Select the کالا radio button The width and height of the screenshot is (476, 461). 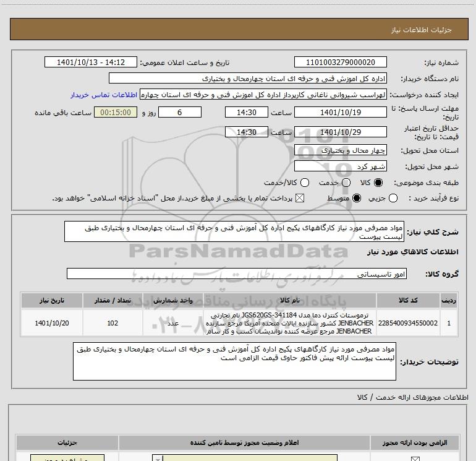(x=378, y=183)
